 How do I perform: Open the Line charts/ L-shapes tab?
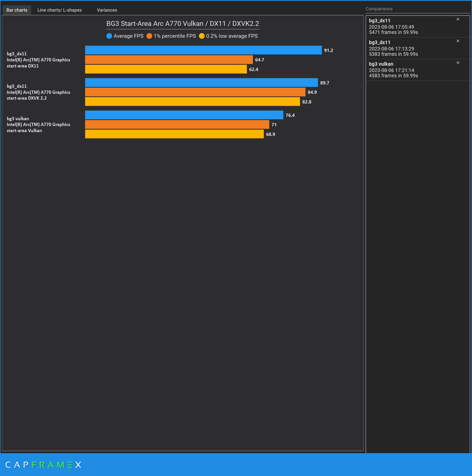(x=60, y=10)
